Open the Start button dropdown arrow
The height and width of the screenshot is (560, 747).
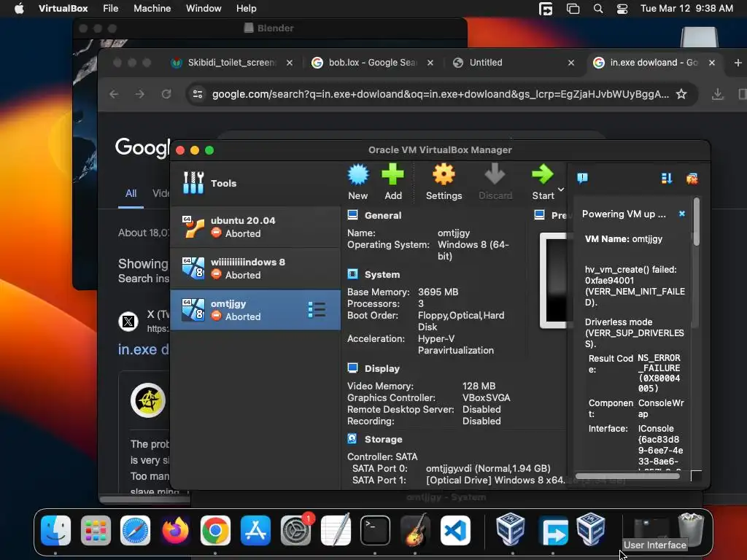point(561,190)
